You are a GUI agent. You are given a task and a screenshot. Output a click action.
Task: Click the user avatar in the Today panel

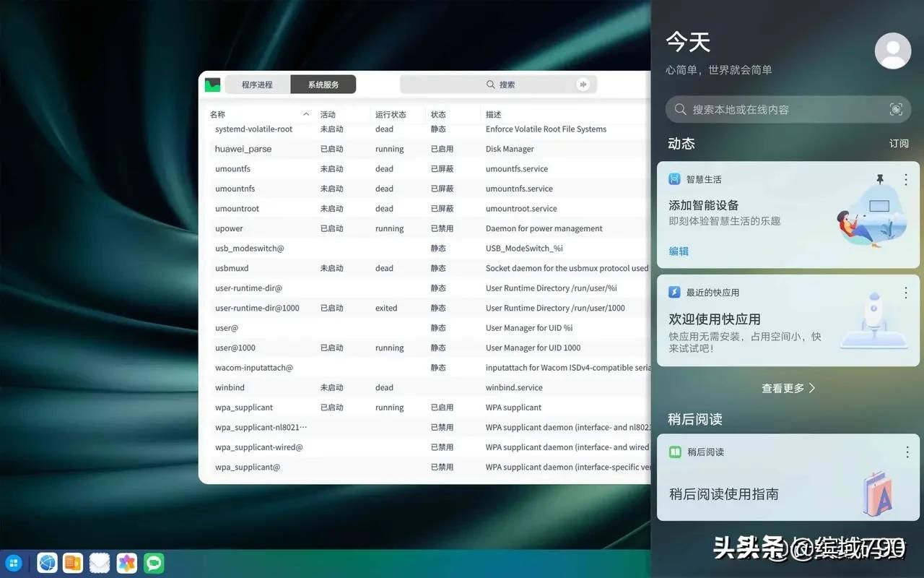(892, 51)
